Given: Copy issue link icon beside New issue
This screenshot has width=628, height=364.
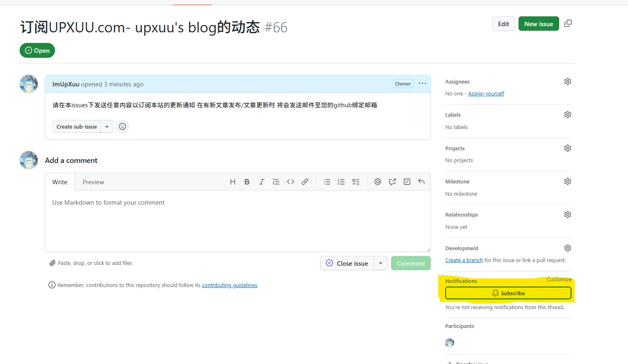Looking at the screenshot, I should 568,23.
